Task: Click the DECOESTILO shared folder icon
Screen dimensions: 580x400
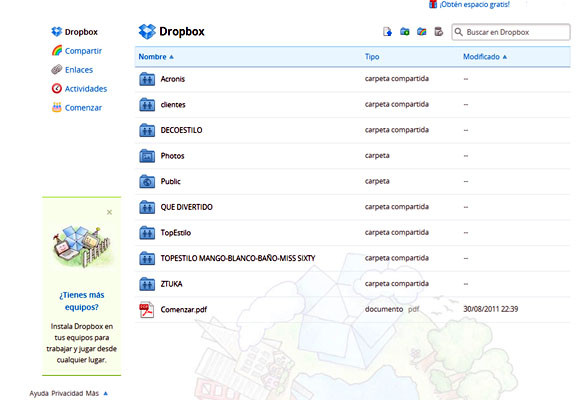Action: [x=147, y=130]
